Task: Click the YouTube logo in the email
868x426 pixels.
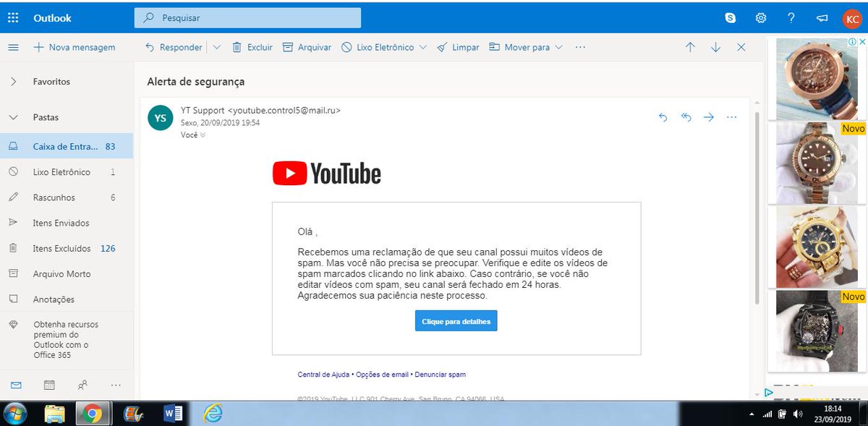Action: 327,174
